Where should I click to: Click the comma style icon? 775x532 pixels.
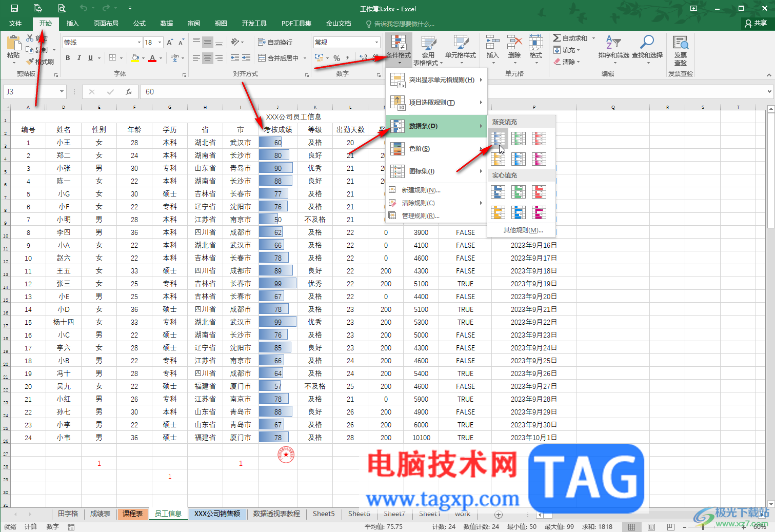(x=348, y=58)
